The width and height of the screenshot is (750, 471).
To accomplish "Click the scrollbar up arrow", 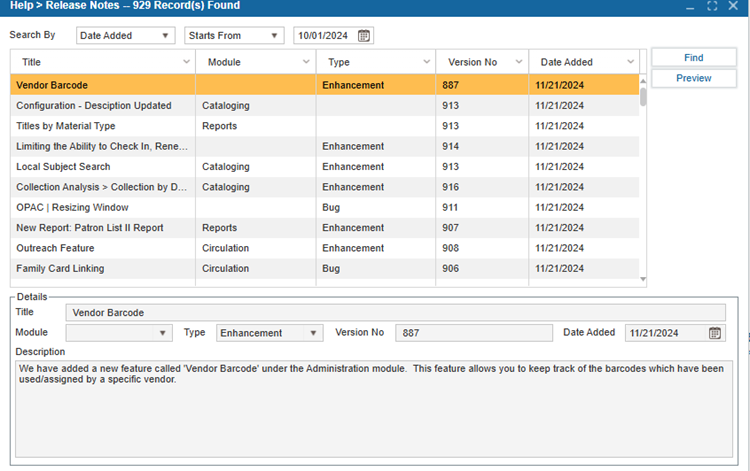I will 643,81.
